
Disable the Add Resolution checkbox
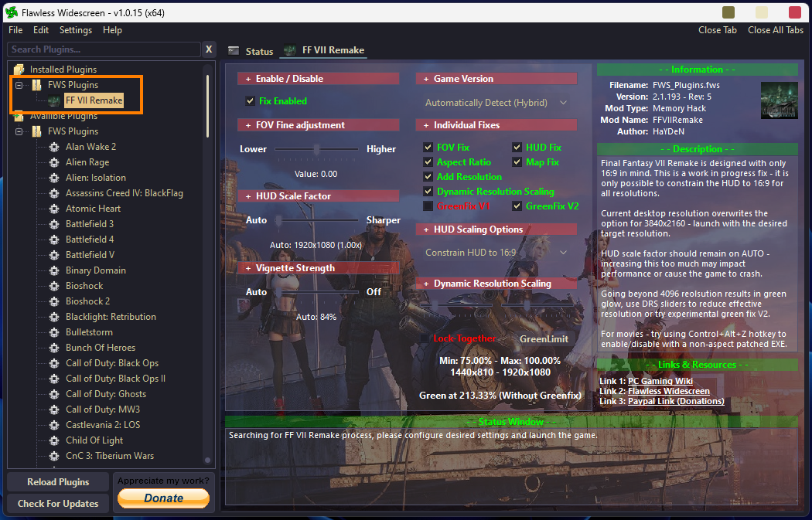pyautogui.click(x=428, y=176)
